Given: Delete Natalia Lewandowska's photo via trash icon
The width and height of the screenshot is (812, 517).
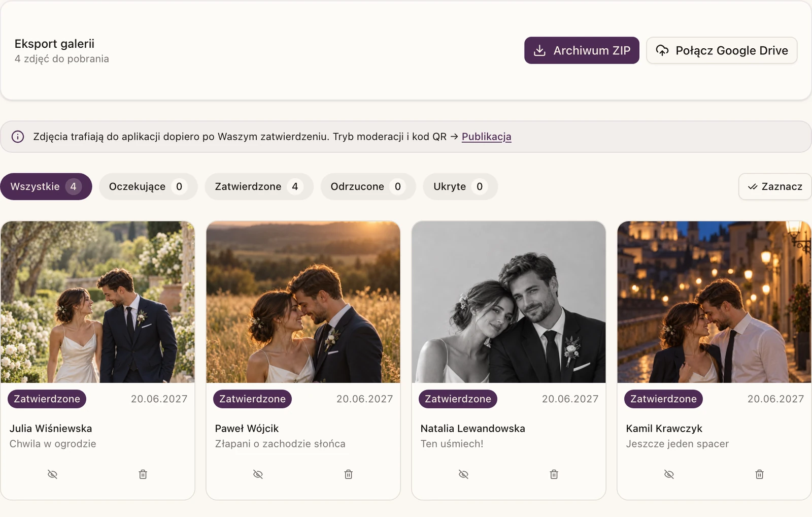Looking at the screenshot, I should click(x=554, y=474).
